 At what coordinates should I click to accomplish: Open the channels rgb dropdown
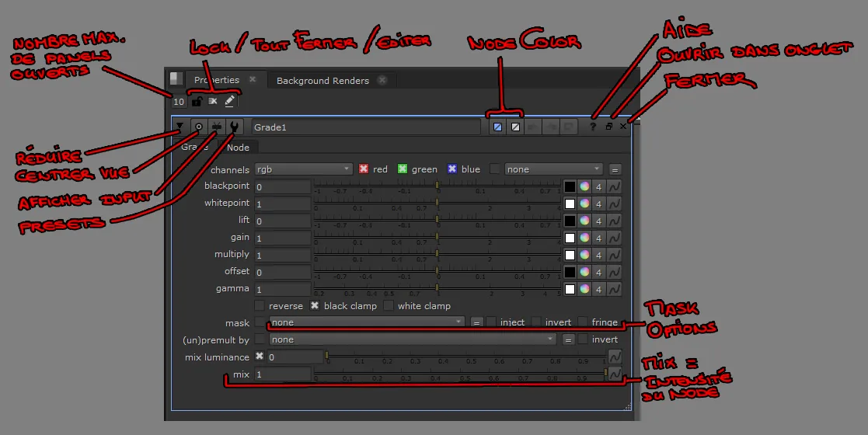click(304, 169)
